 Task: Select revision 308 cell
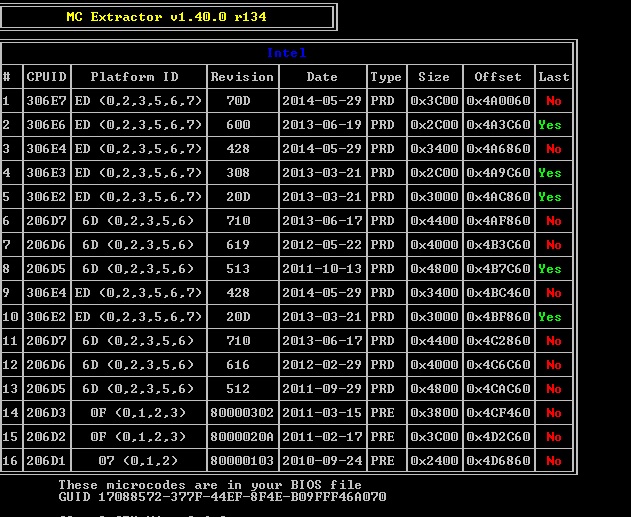238,173
